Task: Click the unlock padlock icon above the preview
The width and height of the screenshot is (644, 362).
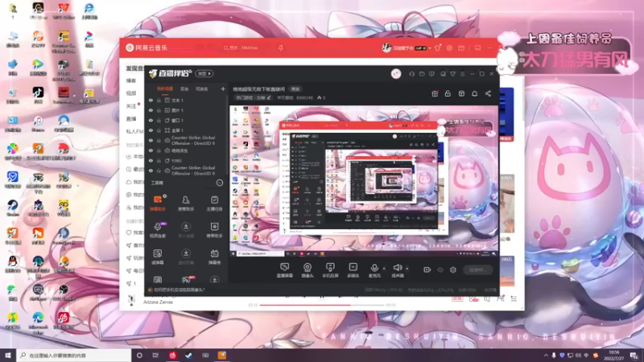Action: 448,93
